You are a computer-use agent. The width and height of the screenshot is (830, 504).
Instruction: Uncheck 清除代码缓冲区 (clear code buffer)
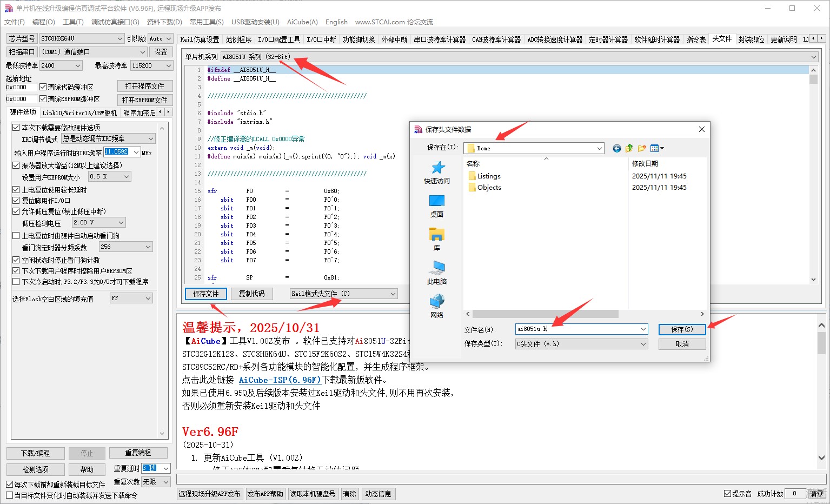pos(43,85)
